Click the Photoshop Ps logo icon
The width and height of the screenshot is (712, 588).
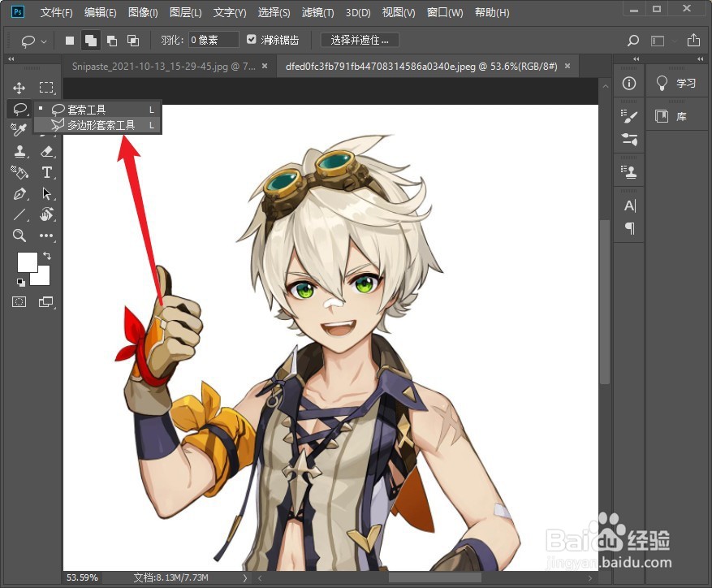pos(18,12)
